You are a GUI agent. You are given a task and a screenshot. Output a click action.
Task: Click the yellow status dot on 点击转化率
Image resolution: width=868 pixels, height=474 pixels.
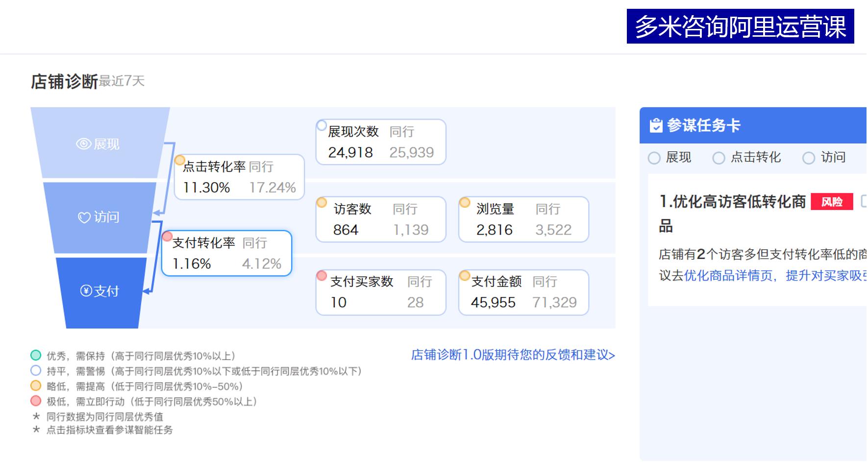(x=179, y=160)
